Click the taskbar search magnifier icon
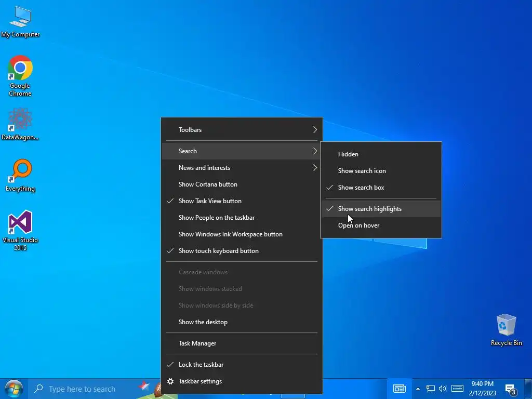The image size is (532, 399). (38, 388)
